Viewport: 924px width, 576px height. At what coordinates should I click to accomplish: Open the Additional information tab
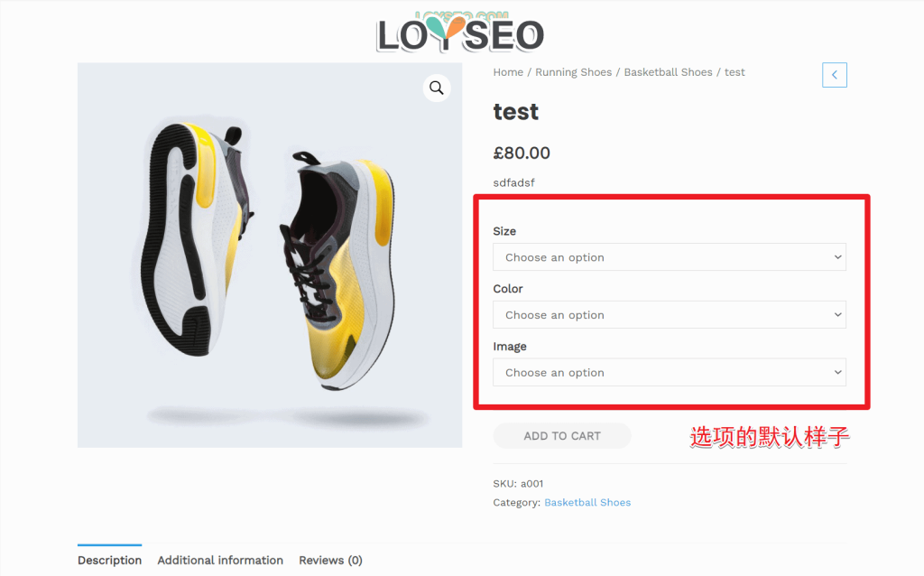(x=220, y=560)
